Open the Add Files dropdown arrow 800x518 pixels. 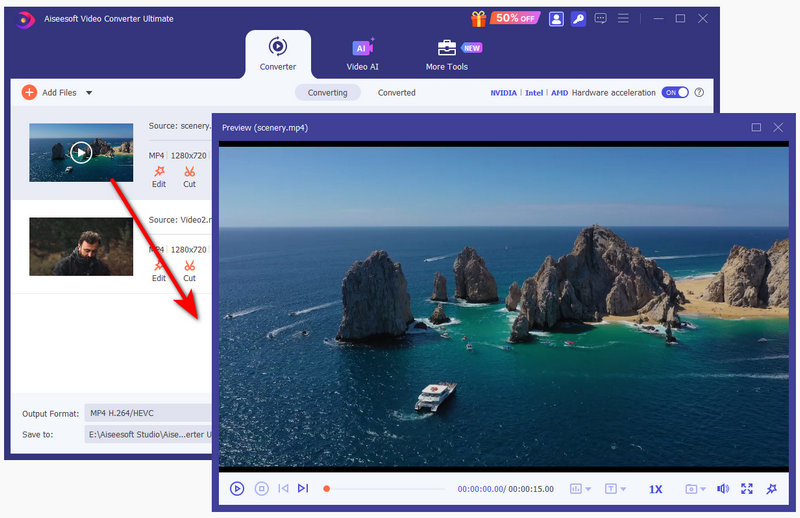[89, 93]
